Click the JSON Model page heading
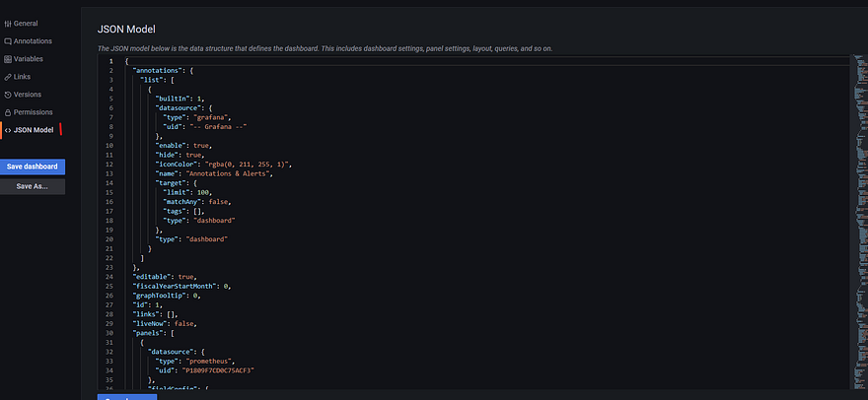Image resolution: width=868 pixels, height=400 pixels. pos(127,30)
